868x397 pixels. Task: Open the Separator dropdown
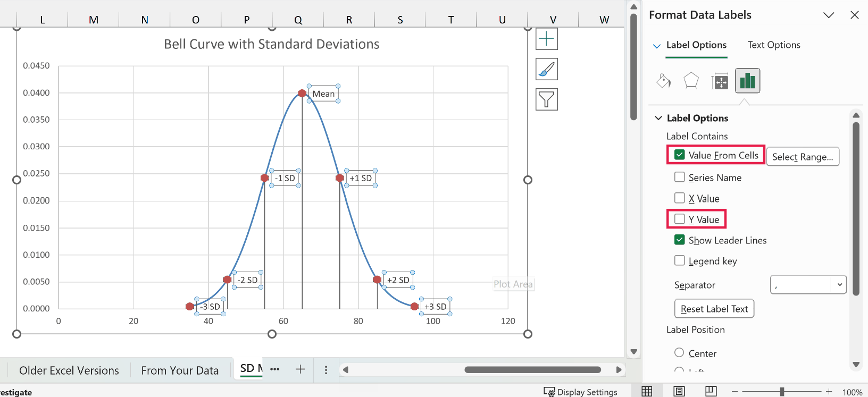coord(808,284)
